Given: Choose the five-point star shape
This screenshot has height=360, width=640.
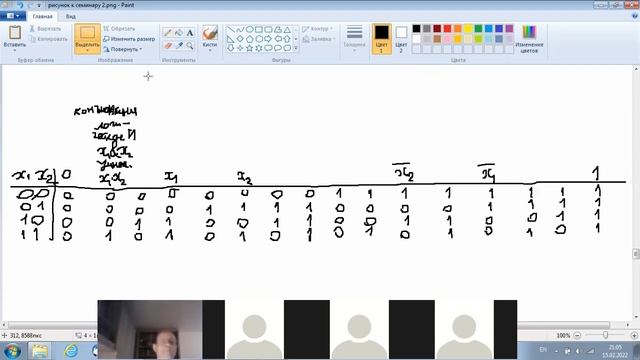Looking at the screenshot, I should [x=249, y=48].
